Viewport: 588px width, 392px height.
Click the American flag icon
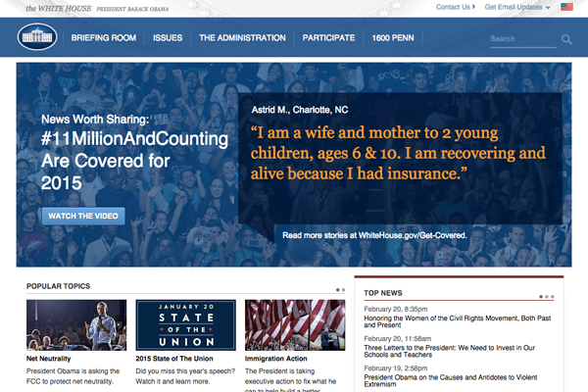(x=566, y=7)
